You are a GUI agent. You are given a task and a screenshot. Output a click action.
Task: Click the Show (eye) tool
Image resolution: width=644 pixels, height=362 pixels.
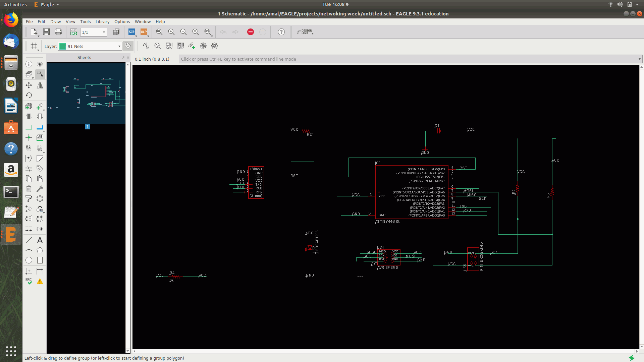40,64
